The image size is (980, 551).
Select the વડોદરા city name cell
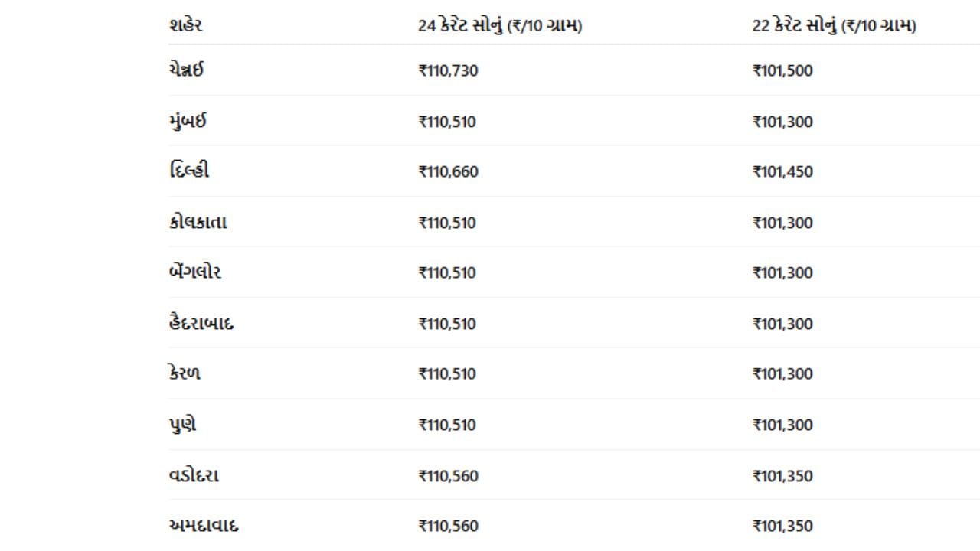tap(194, 475)
